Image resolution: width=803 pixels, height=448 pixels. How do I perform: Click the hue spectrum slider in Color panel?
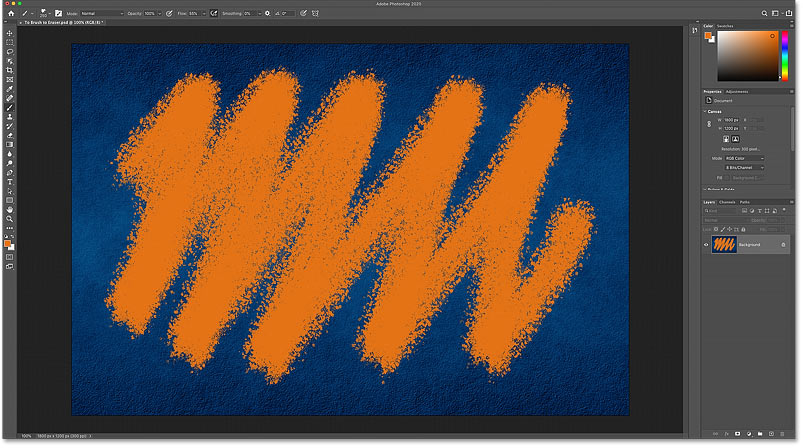tap(785, 55)
